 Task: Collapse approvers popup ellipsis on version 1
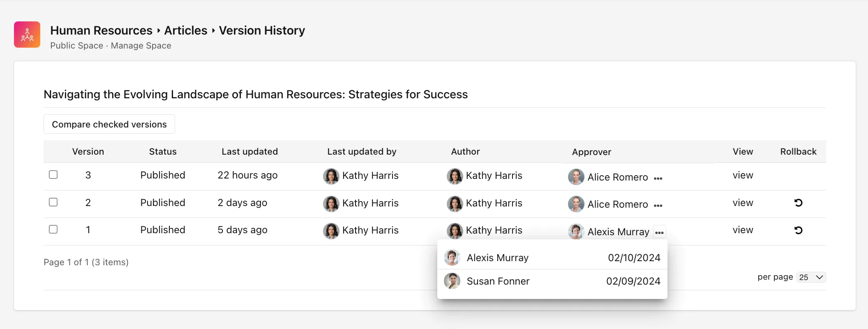coord(659,233)
